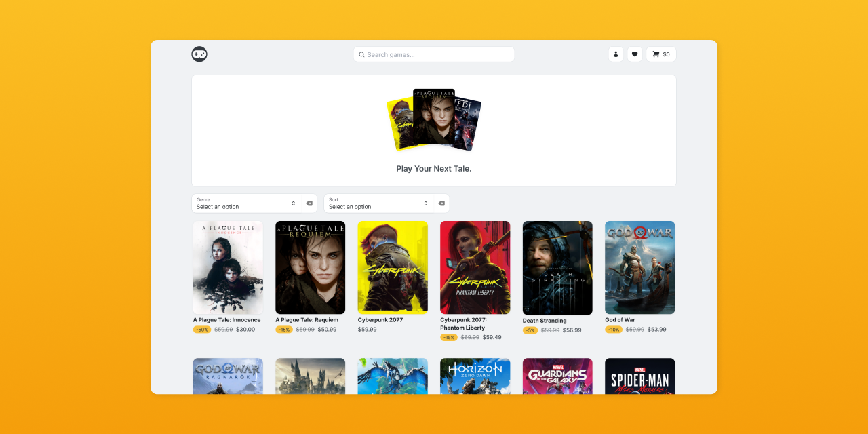The width and height of the screenshot is (868, 434).
Task: Open the Sort dropdown
Action: (x=379, y=203)
